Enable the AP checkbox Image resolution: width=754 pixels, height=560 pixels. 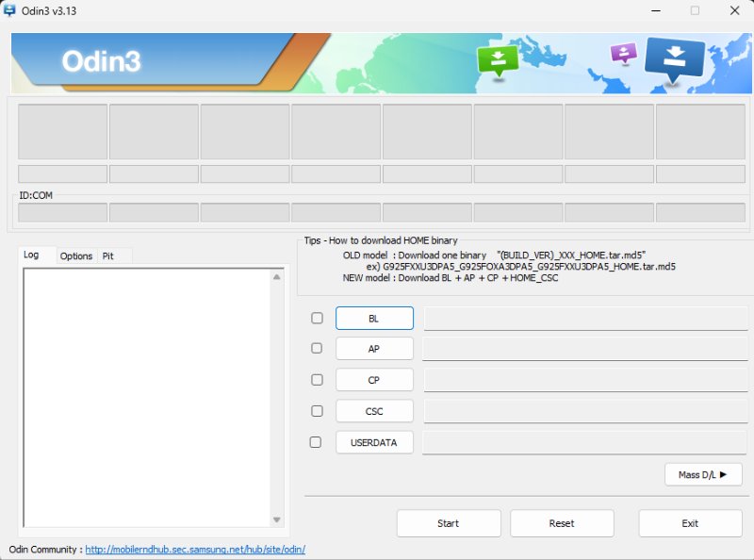(x=318, y=349)
